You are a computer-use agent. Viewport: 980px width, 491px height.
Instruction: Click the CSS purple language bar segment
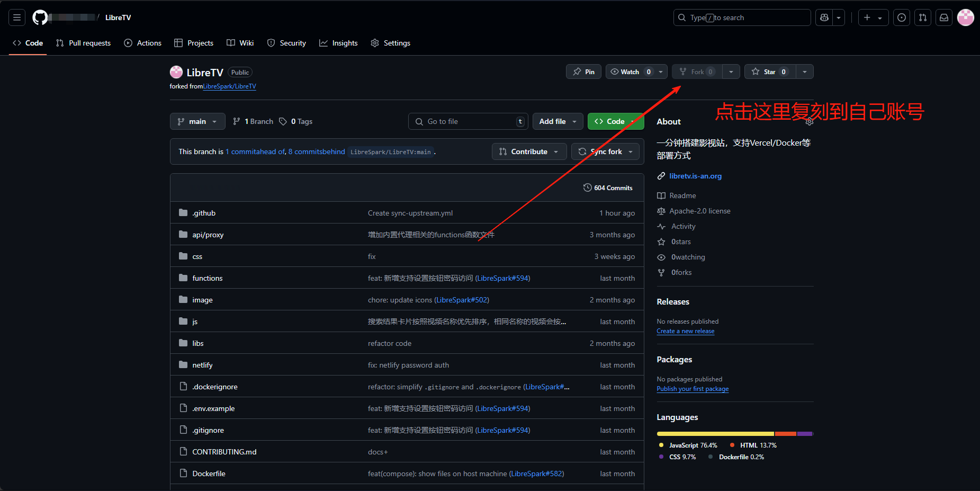pyautogui.click(x=805, y=434)
